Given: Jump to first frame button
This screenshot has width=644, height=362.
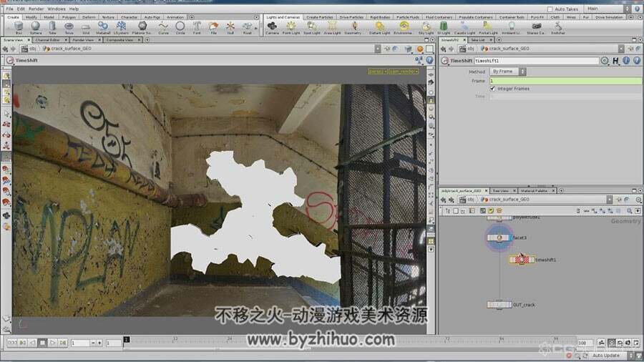Looking at the screenshot, I should [x=12, y=343].
